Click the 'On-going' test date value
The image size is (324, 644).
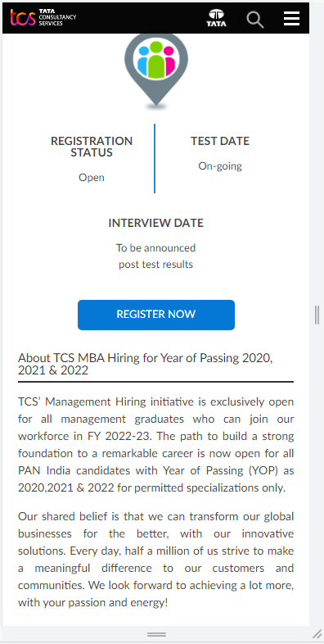point(220,166)
